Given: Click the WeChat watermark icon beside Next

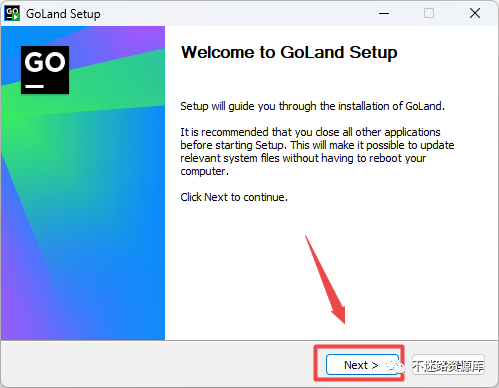Looking at the screenshot, I should pyautogui.click(x=395, y=366).
